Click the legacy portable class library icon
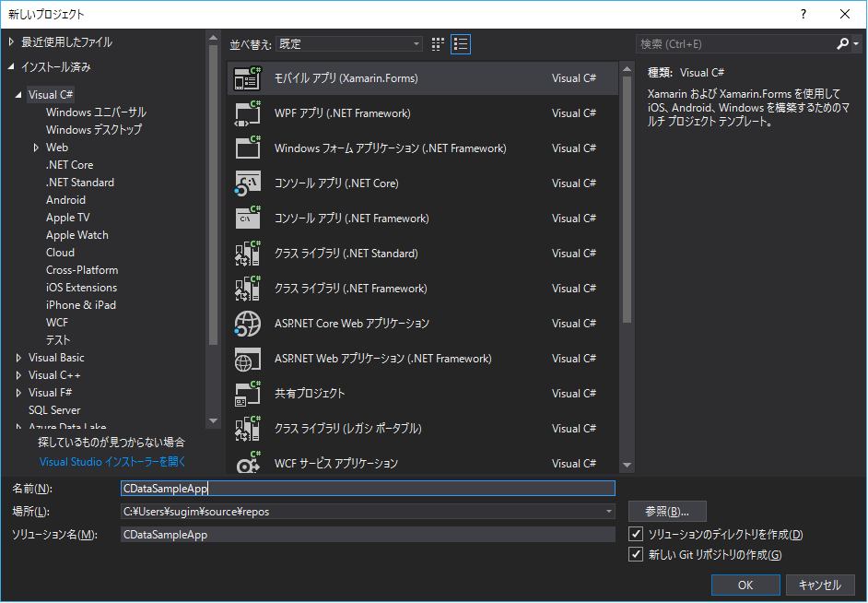The width and height of the screenshot is (868, 603). point(248,429)
